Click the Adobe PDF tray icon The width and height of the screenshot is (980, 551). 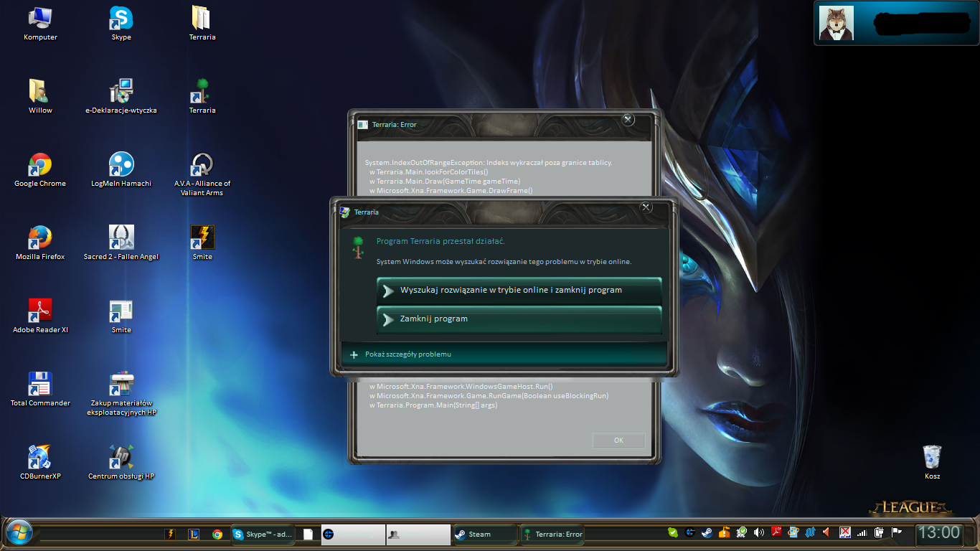tap(776, 532)
